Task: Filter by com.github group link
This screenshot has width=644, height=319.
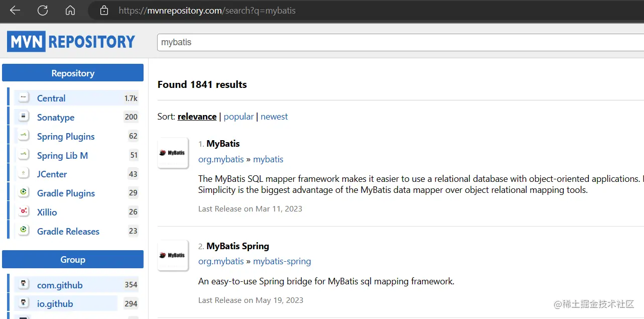Action: 60,285
